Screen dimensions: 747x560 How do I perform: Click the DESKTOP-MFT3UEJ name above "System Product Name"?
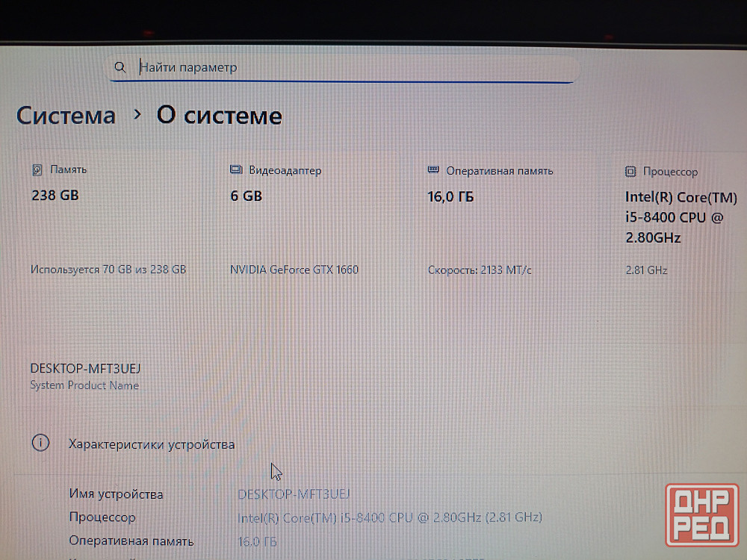85,369
